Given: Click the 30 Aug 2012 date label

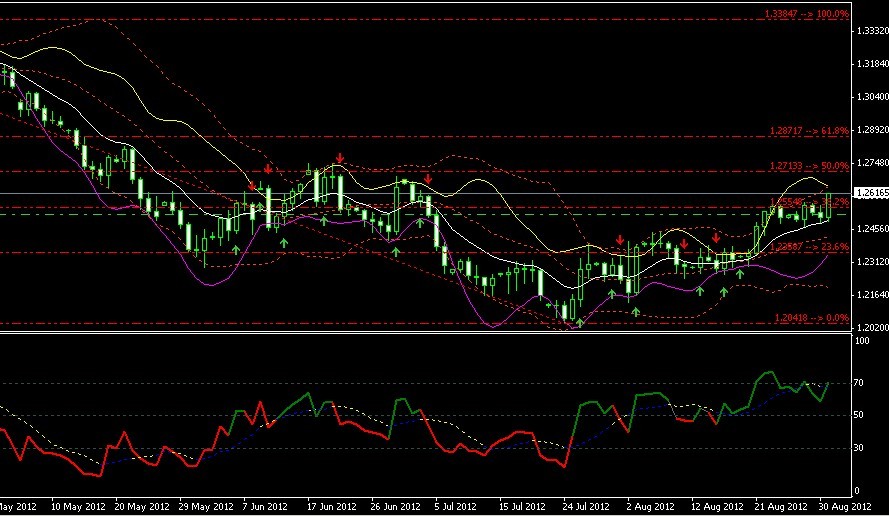Looking at the screenshot, I should [845, 507].
